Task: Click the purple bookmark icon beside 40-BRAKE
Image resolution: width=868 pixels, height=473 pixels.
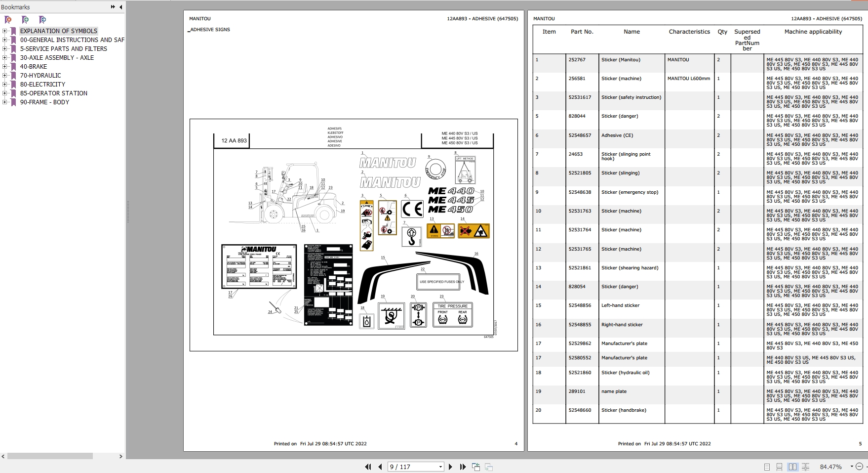Action: 13,66
